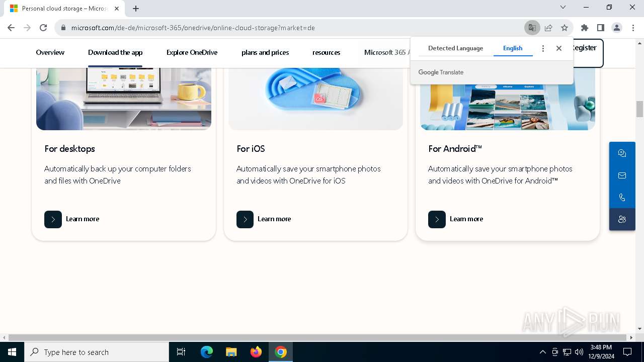Launch Microsoft Edge from the taskbar
The height and width of the screenshot is (362, 644).
click(207, 352)
